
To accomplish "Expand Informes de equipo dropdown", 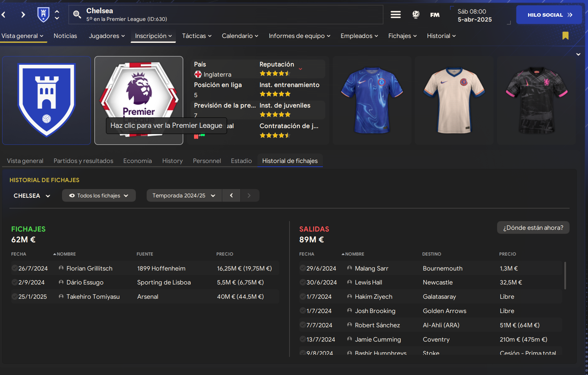I will point(300,36).
